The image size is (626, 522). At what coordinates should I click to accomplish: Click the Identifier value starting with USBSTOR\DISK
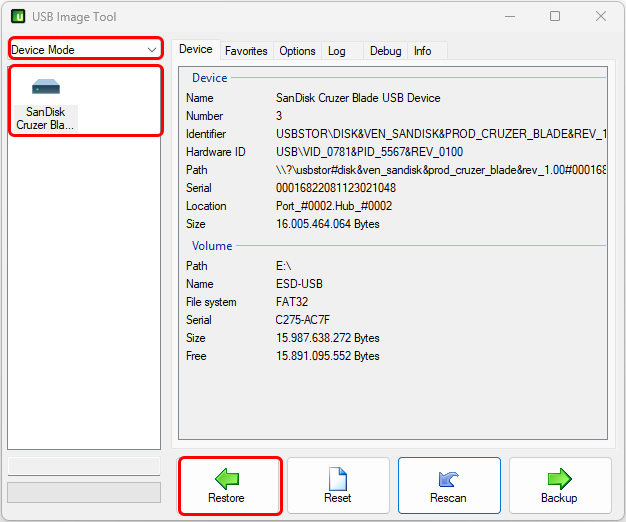pyautogui.click(x=441, y=134)
